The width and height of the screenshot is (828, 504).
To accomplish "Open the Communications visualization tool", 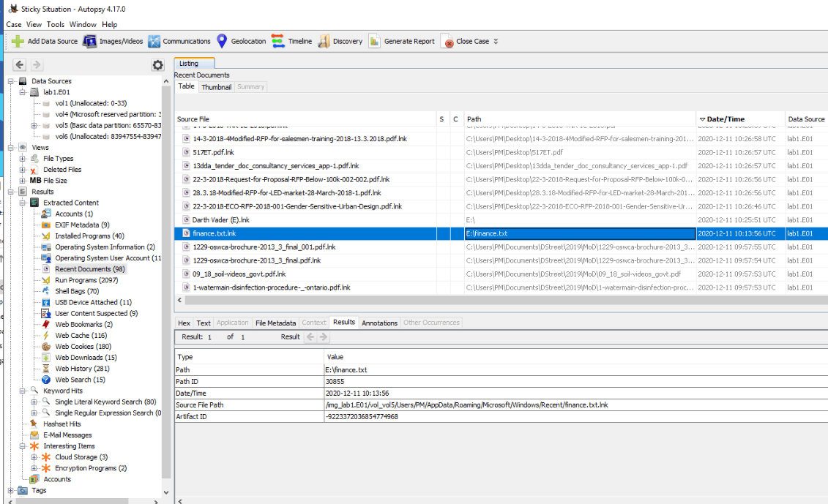I will point(179,41).
